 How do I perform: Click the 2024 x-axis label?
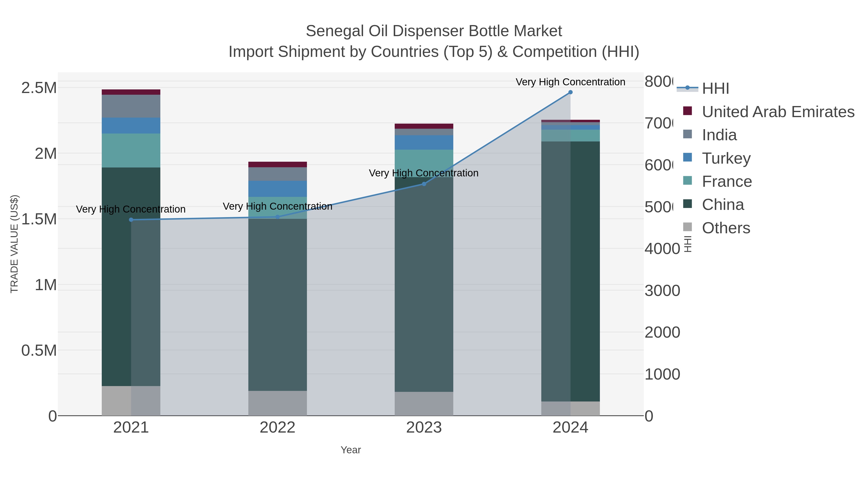570,427
